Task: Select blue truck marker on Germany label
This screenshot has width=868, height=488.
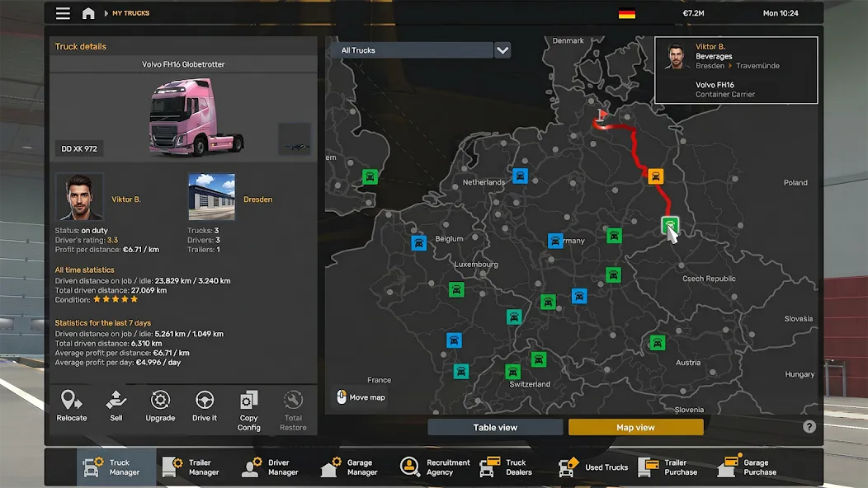Action: [555, 241]
